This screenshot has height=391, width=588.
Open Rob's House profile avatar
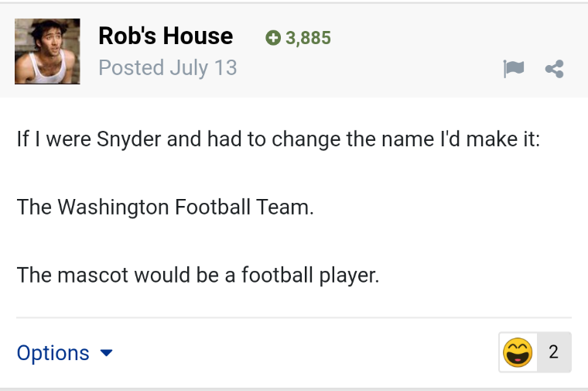(x=47, y=51)
